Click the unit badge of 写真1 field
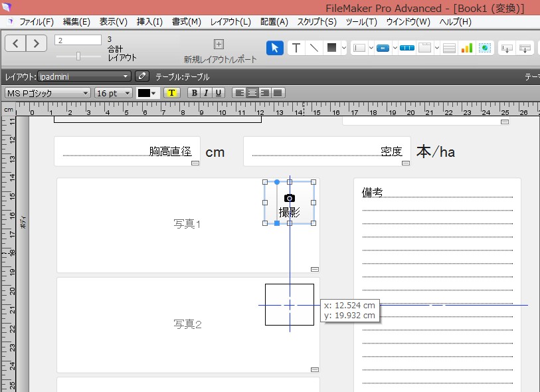The image size is (540, 392). pyautogui.click(x=314, y=269)
